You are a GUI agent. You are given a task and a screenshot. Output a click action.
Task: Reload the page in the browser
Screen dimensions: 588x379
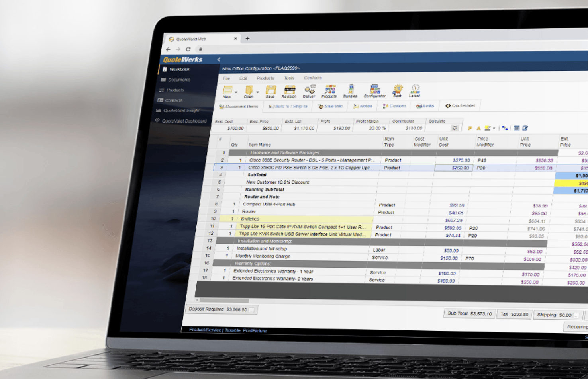pyautogui.click(x=188, y=49)
